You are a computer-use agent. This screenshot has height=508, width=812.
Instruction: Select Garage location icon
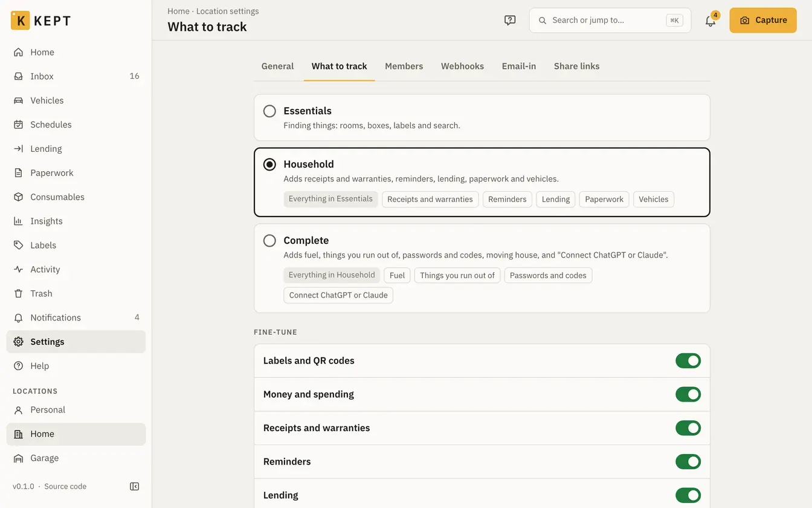point(19,458)
